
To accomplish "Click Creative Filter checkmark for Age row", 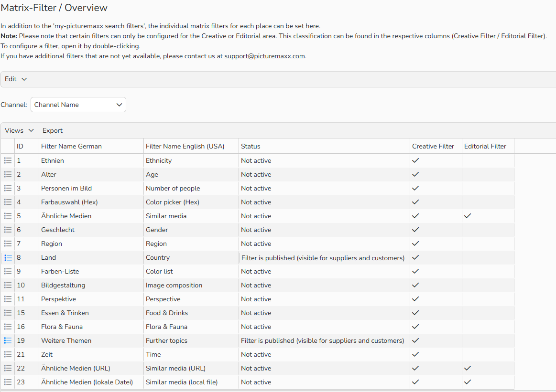I will coord(415,174).
